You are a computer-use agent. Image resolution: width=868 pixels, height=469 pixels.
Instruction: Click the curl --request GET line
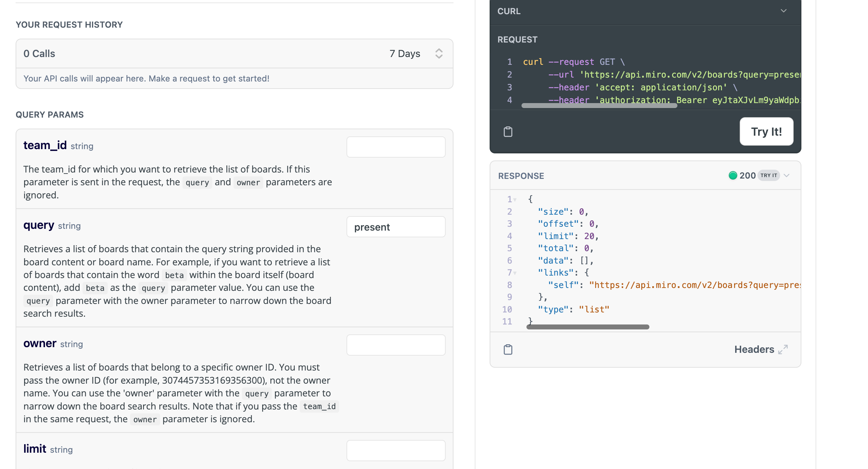coord(574,62)
